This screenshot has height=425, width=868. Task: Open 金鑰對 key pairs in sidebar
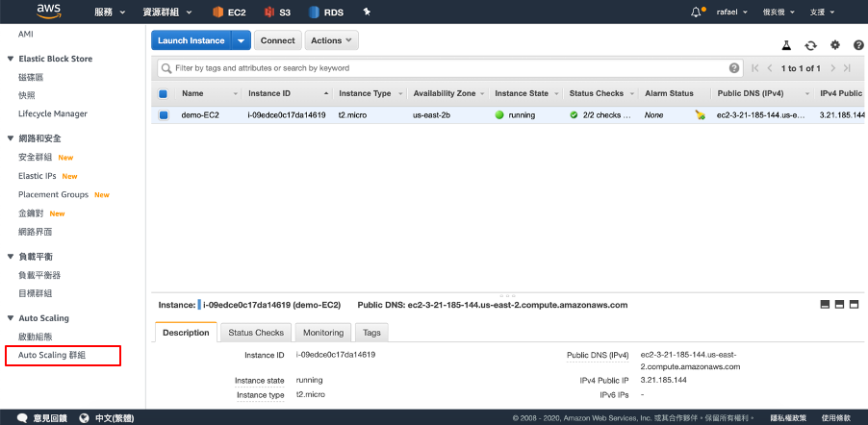31,213
